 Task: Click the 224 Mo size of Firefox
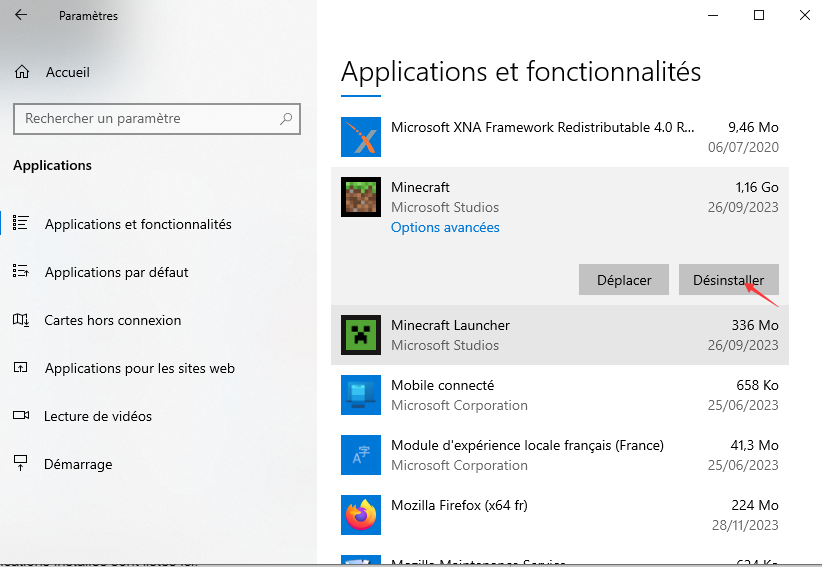tap(755, 505)
